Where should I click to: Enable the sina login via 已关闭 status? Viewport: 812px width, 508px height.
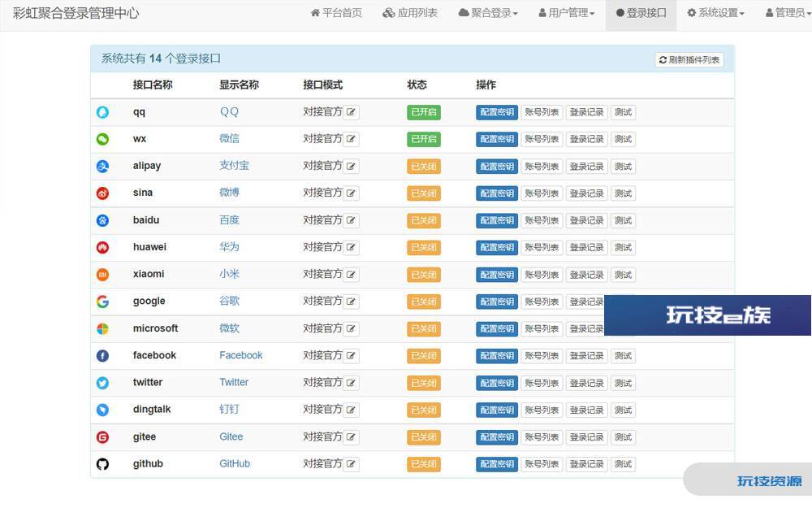[x=424, y=193]
